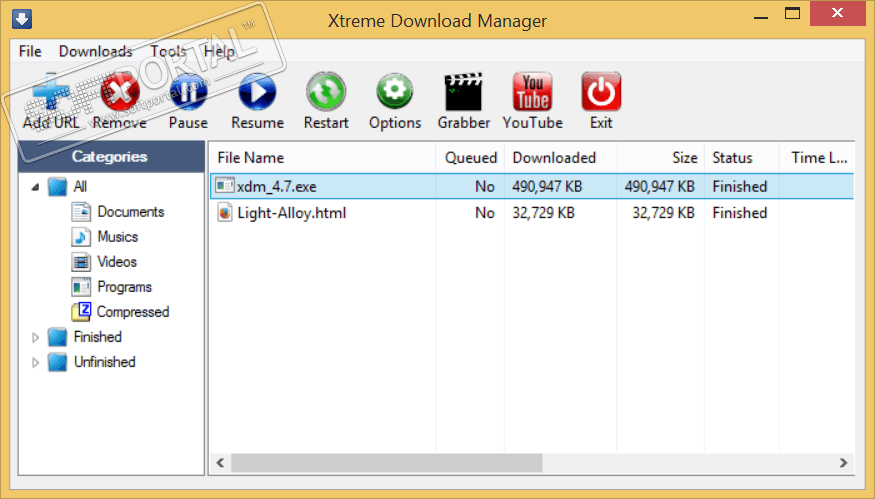The image size is (875, 499).
Task: Open the YouTube downloader icon
Action: pos(532,92)
